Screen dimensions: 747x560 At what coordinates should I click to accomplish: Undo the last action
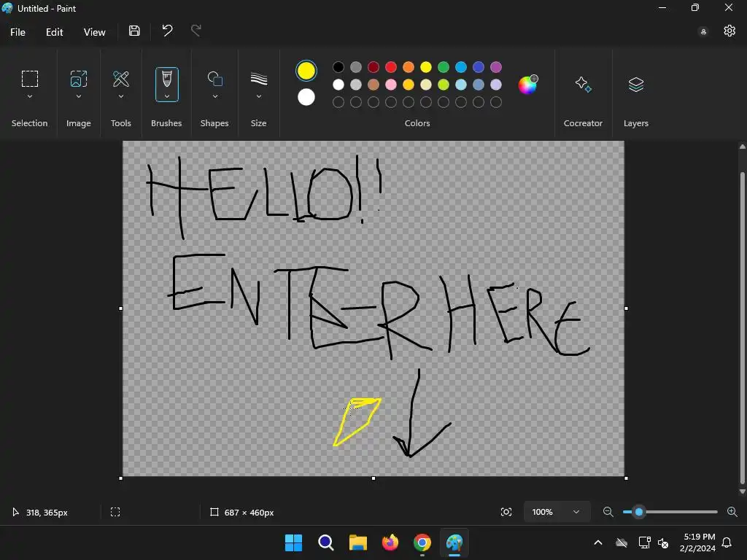pos(167,31)
